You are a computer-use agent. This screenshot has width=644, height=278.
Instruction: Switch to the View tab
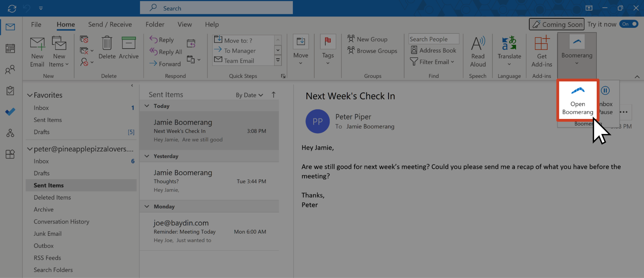(185, 24)
